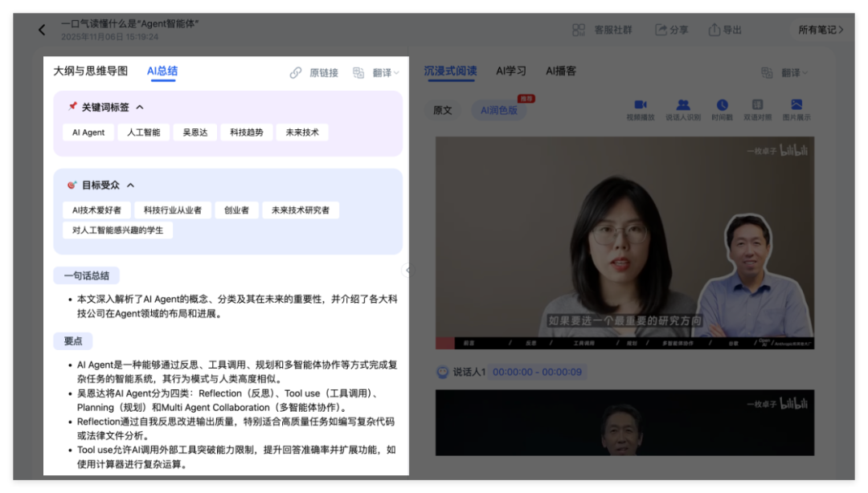868x493 pixels.
Task: Jump to timestamp 00:00:00 - 00:00:09
Action: [x=537, y=372]
